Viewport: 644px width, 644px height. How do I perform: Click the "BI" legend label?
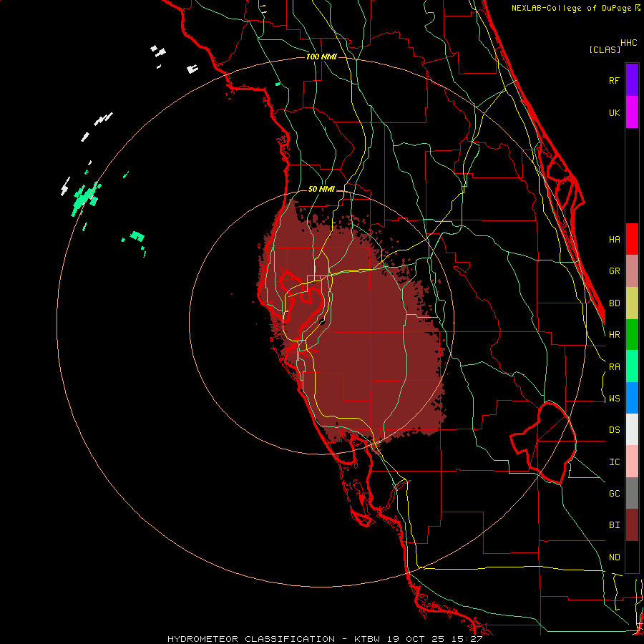point(615,525)
